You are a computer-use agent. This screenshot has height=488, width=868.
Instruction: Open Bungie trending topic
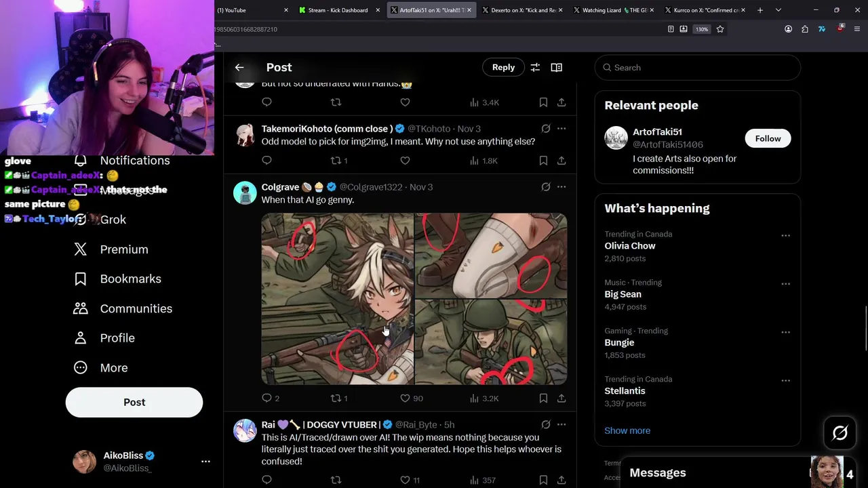tap(619, 342)
